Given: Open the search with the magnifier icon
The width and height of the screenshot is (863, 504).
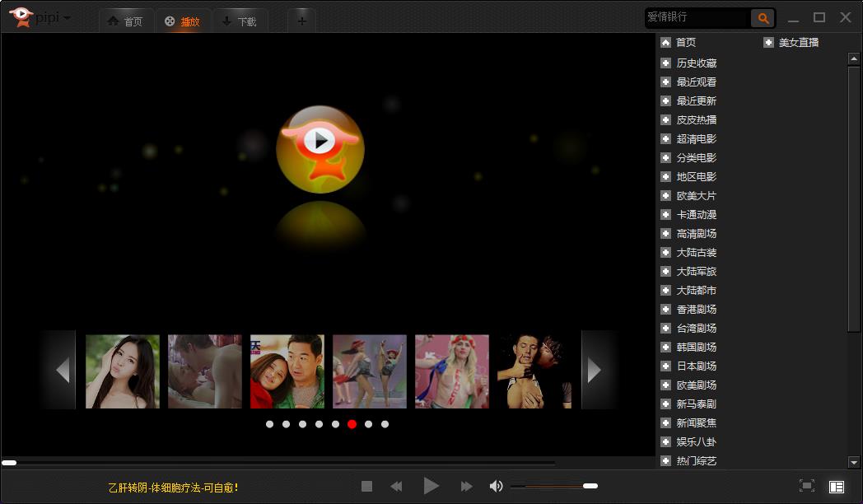Looking at the screenshot, I should (762, 17).
